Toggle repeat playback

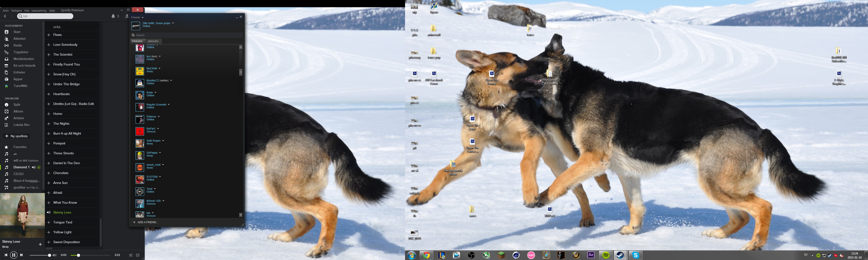pos(138,255)
